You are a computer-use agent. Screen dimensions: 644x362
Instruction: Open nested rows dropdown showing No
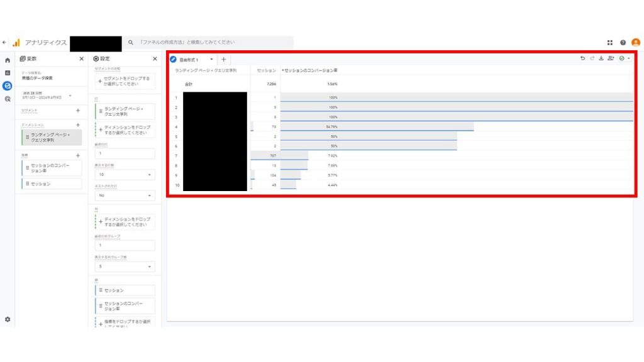[125, 195]
